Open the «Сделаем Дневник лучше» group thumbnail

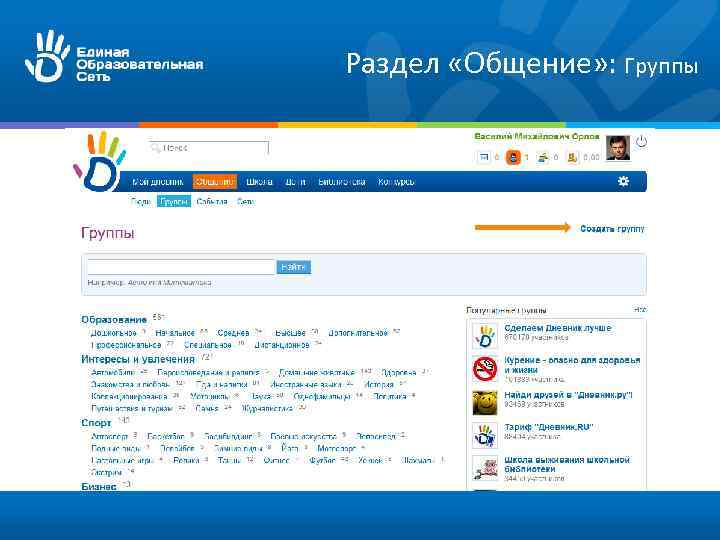pyautogui.click(x=485, y=336)
